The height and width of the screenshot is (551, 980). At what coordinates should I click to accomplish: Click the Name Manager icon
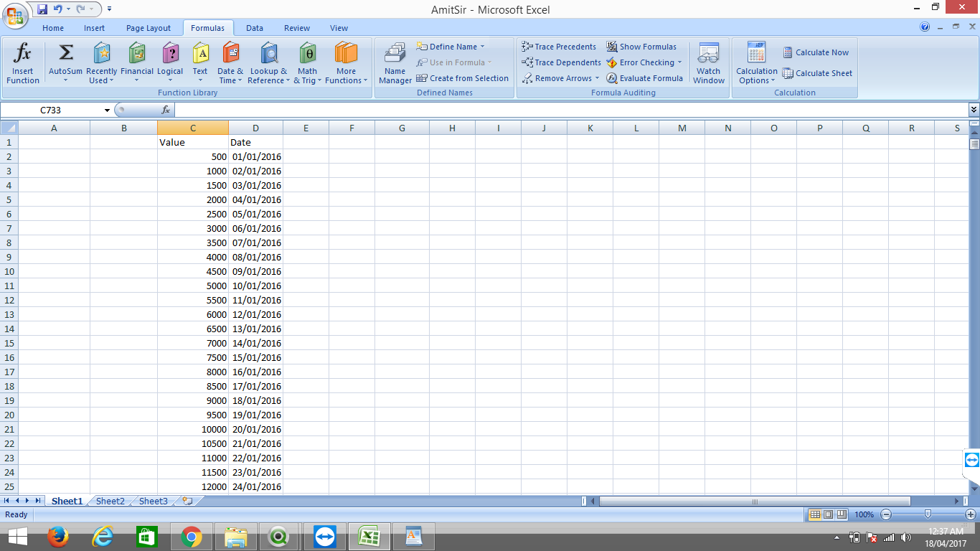click(395, 63)
